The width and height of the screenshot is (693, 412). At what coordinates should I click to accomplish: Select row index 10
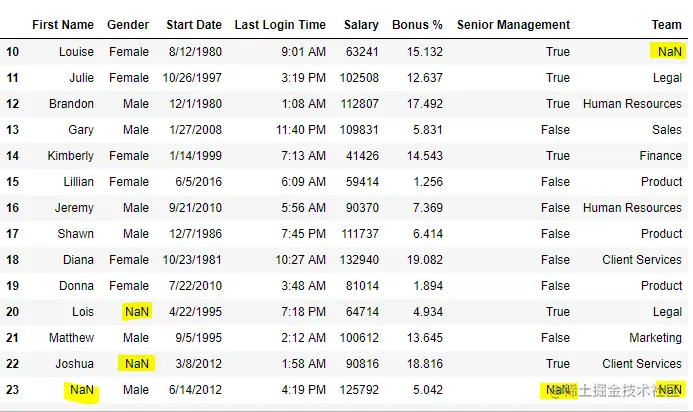click(13, 52)
